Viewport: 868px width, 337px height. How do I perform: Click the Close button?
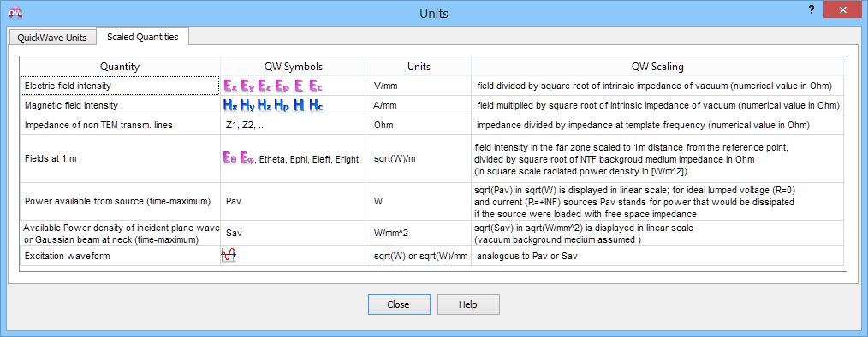click(x=399, y=304)
